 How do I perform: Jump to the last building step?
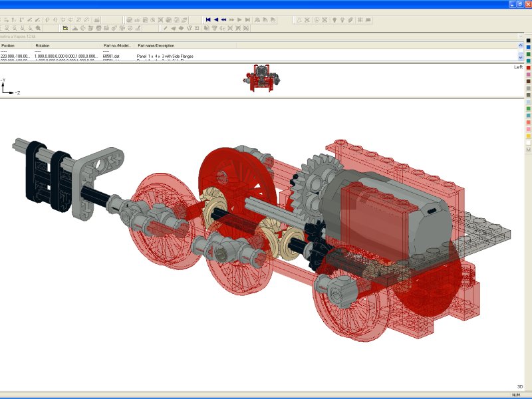(247, 20)
